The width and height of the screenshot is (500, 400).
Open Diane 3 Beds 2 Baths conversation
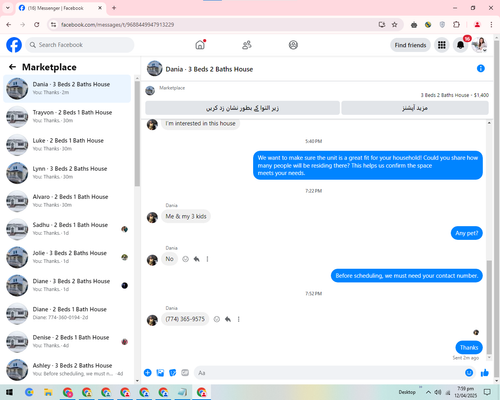click(67, 285)
